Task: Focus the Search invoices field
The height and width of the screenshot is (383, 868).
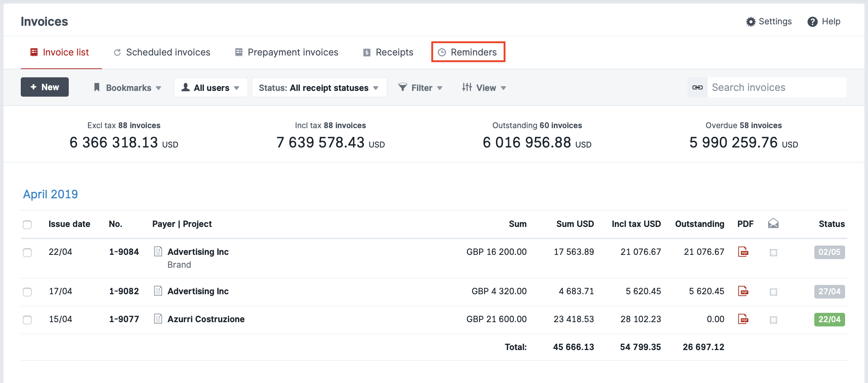Action: [777, 87]
